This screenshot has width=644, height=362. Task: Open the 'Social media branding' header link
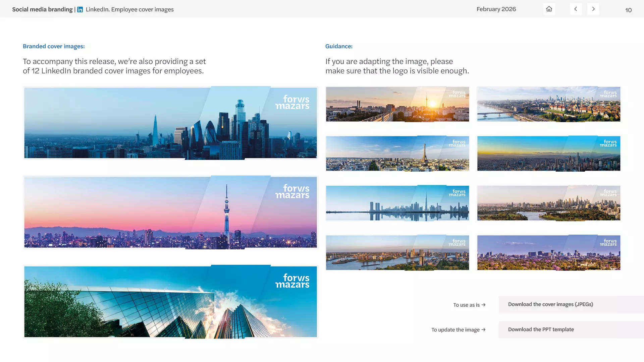point(42,9)
